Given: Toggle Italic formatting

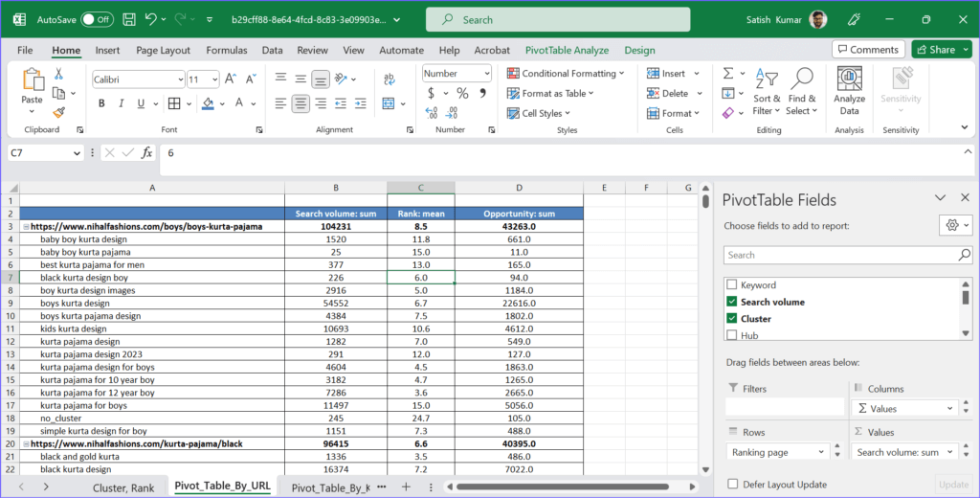Looking at the screenshot, I should pyautogui.click(x=122, y=103).
